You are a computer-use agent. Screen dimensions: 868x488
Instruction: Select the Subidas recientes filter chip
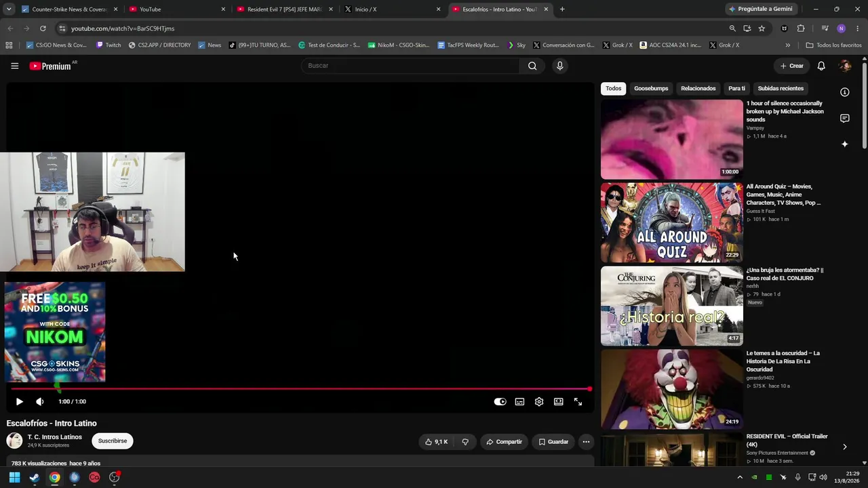(x=781, y=89)
